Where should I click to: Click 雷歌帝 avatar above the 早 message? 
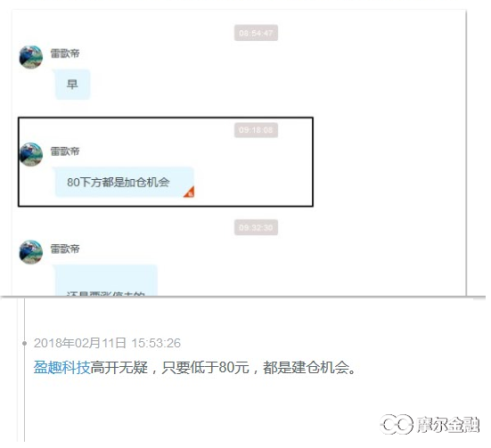click(x=30, y=57)
